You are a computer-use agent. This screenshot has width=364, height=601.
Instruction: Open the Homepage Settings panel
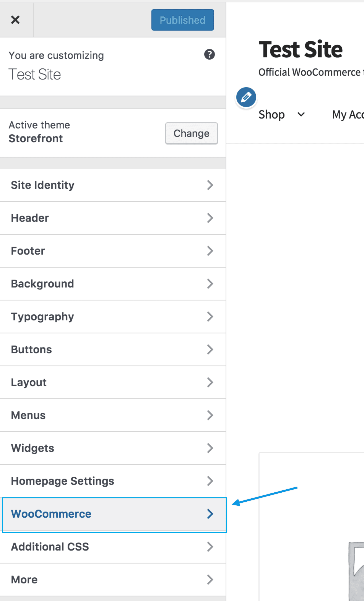click(x=112, y=481)
